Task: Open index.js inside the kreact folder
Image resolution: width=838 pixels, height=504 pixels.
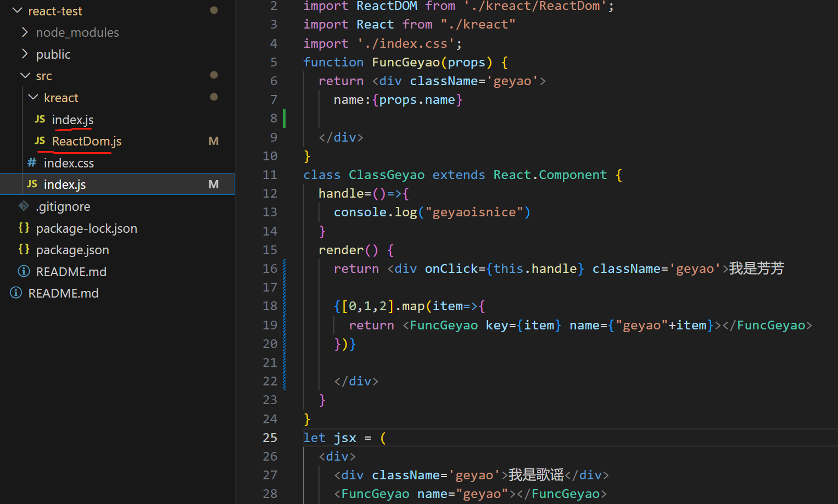Action: (72, 120)
